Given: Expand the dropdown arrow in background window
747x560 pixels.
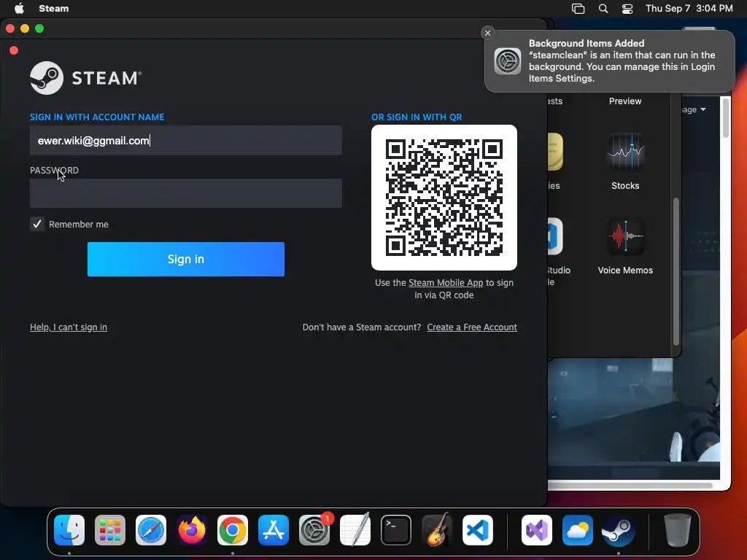Looking at the screenshot, I should click(703, 109).
